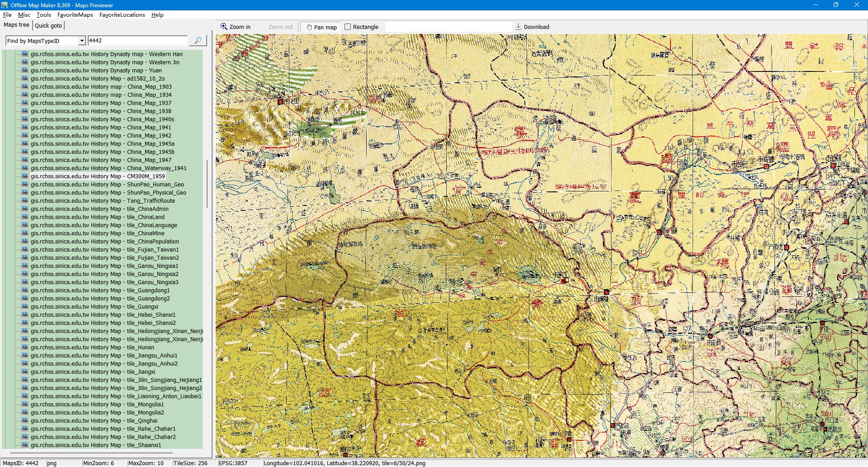868x467 pixels.
Task: Open the Find by MapsTypeID dropdown
Action: pyautogui.click(x=81, y=41)
